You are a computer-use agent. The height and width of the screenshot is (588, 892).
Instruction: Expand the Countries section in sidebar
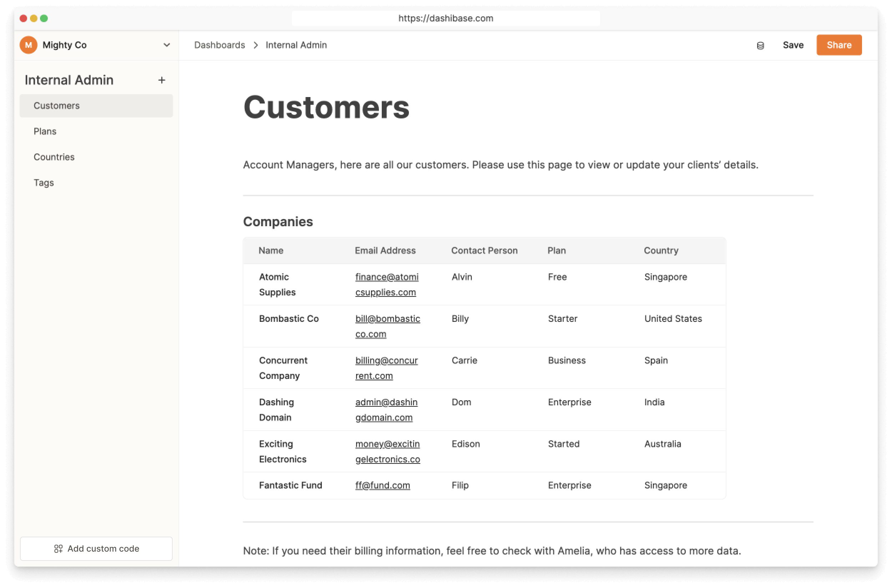[54, 157]
